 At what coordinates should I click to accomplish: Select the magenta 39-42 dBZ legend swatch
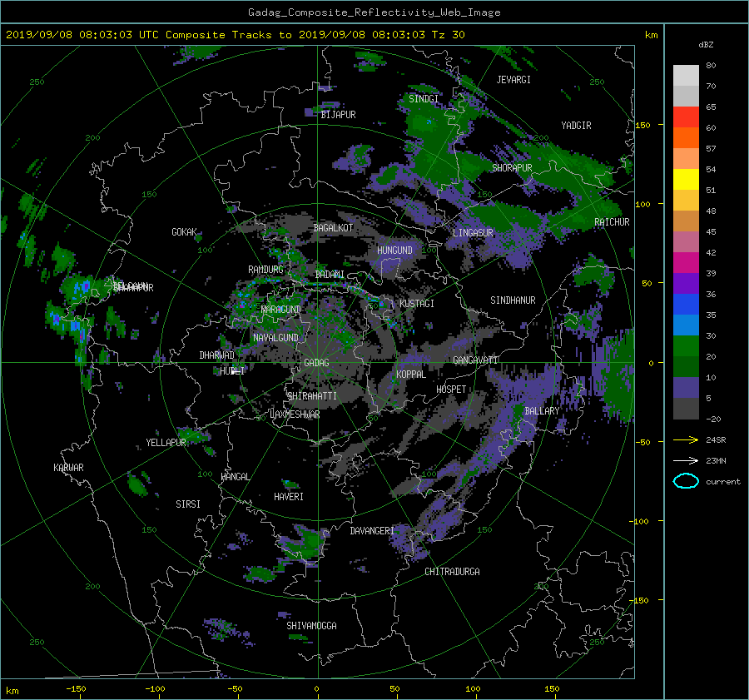[x=686, y=262]
